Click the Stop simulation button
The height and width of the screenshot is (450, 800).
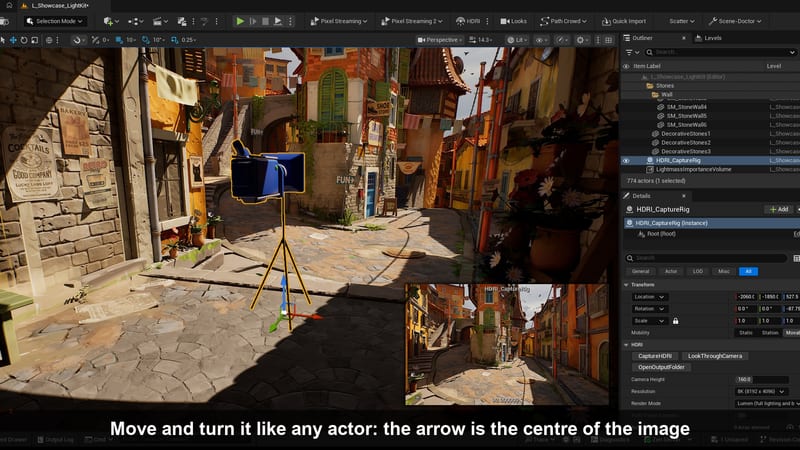[x=265, y=21]
